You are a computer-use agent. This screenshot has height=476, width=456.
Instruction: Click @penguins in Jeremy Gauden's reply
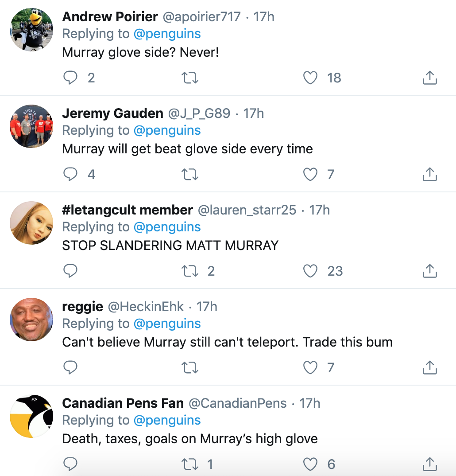pyautogui.click(x=167, y=130)
